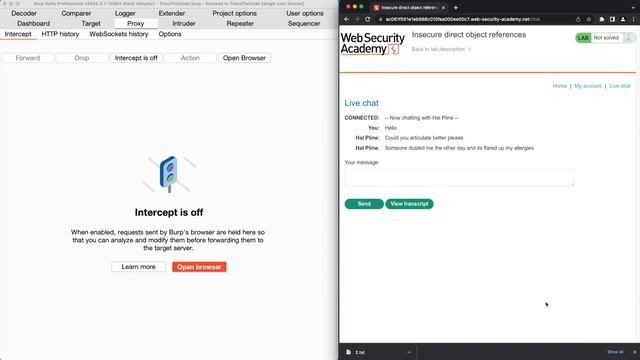Click Back to lab description link

[441, 49]
